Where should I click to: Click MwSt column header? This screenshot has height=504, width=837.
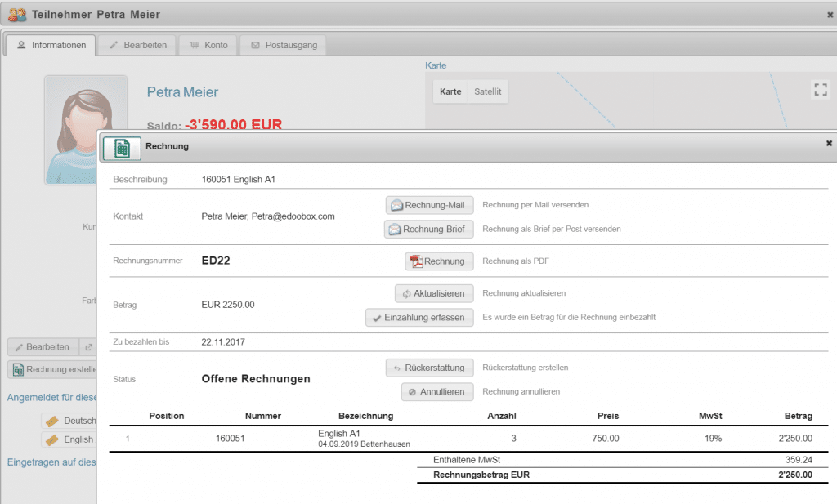tap(710, 416)
